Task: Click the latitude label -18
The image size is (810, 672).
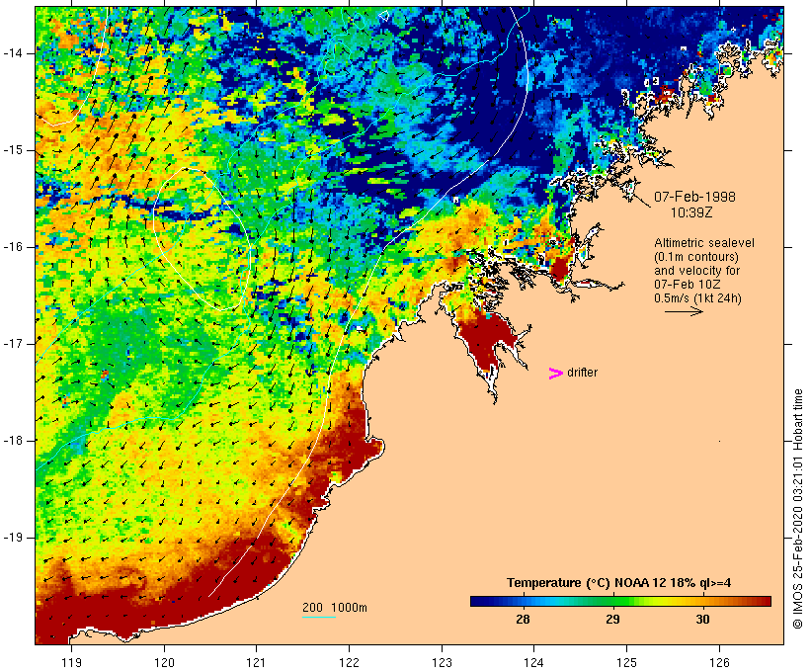Action: pyautogui.click(x=13, y=441)
